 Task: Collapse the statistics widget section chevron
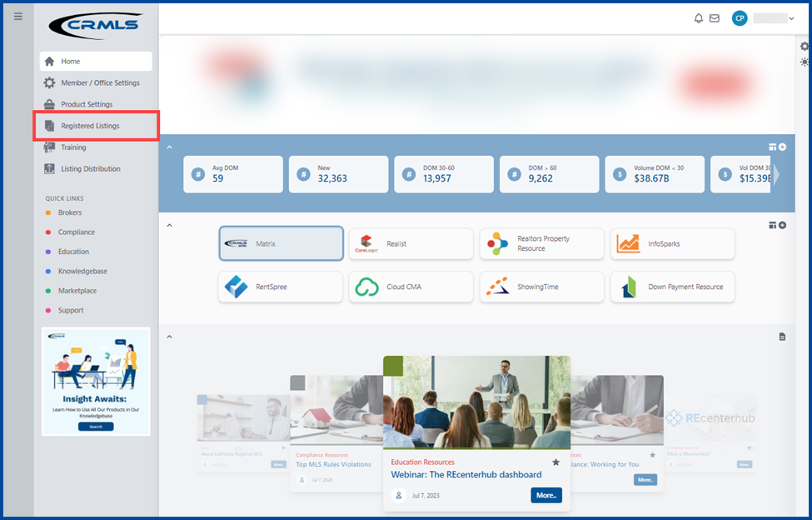point(169,147)
